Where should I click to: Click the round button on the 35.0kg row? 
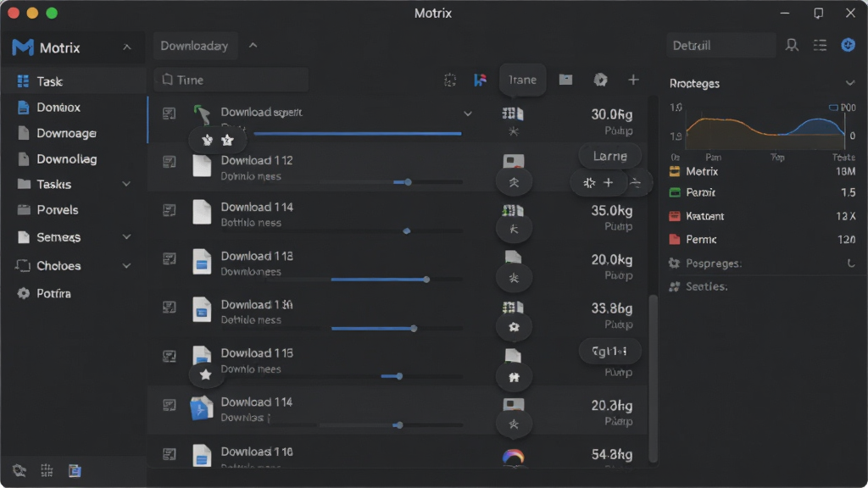(514, 229)
